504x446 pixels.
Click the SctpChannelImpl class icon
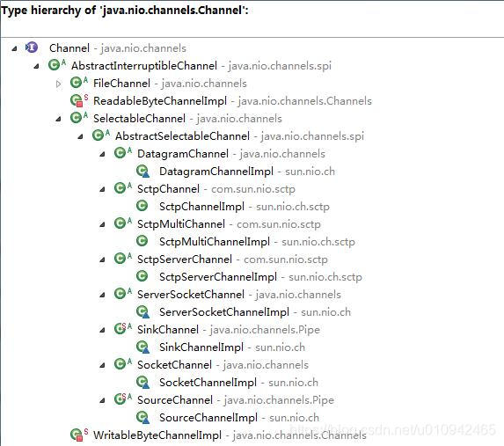click(x=142, y=206)
